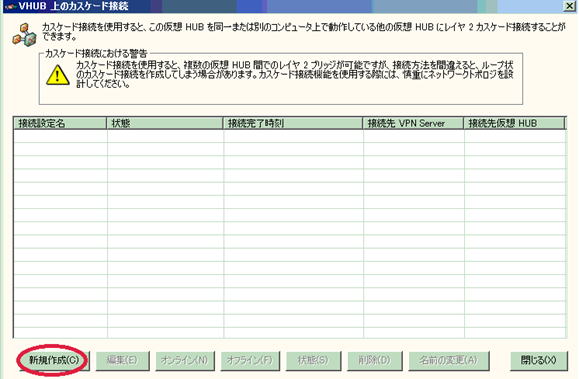Click the 新規作成(C) button
The height and width of the screenshot is (379, 579).
tap(54, 361)
